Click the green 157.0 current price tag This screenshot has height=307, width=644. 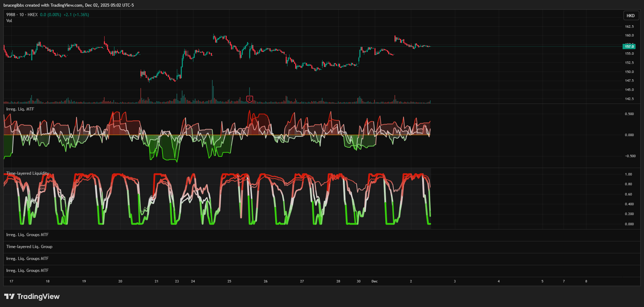(x=629, y=46)
